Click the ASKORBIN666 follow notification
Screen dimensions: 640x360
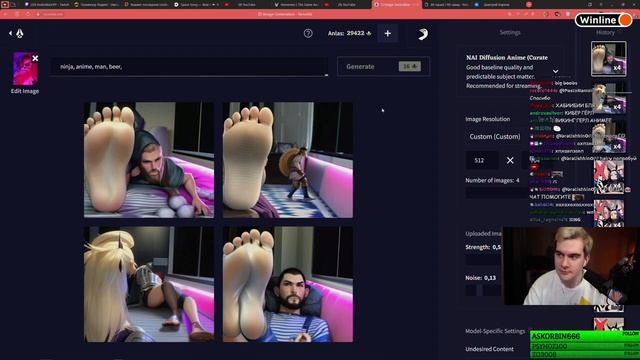click(x=584, y=336)
